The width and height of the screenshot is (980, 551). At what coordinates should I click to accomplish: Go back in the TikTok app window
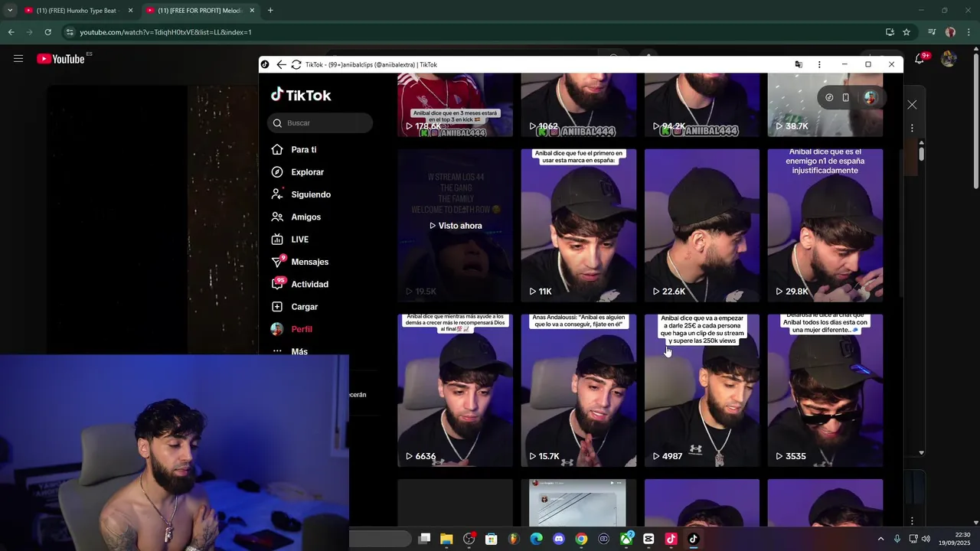point(281,65)
